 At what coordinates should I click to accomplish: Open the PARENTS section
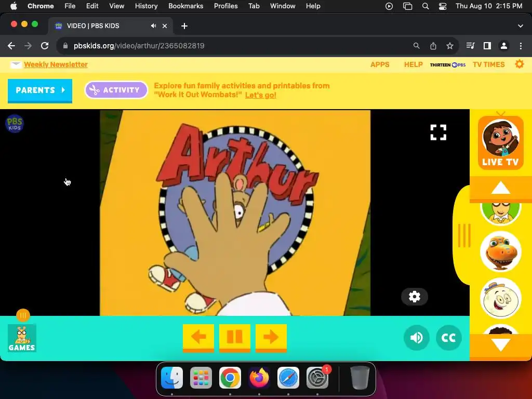point(40,90)
